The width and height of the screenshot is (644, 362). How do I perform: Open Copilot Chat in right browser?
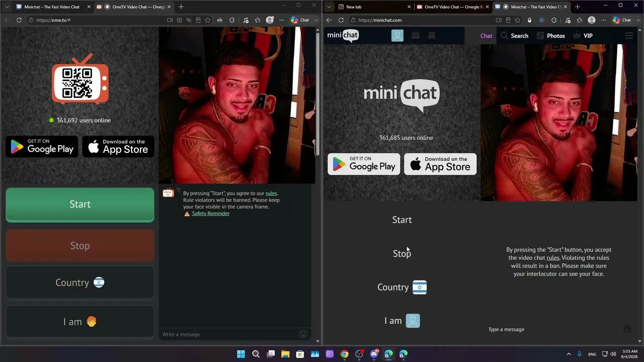(x=622, y=20)
